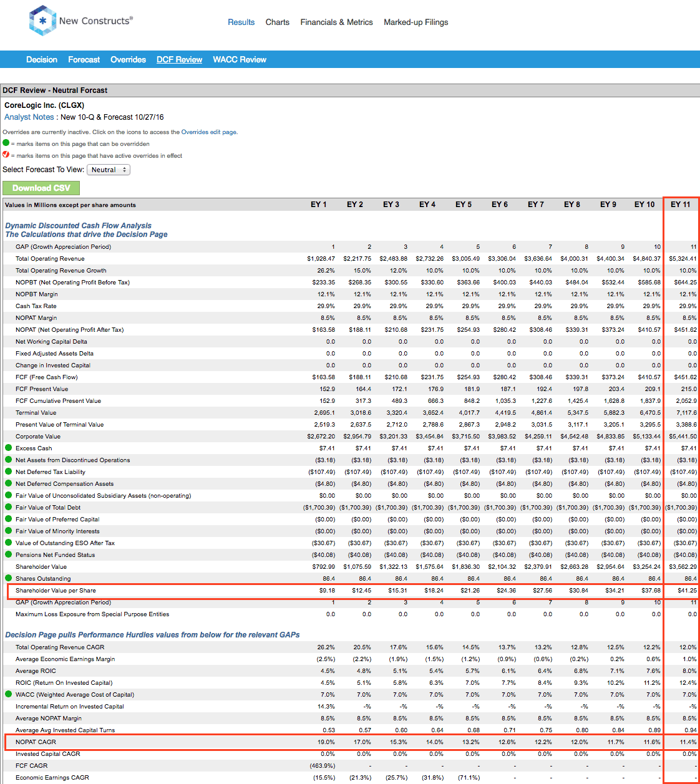This screenshot has width=700, height=784.
Task: Select the DCF Review page
Action: [179, 59]
